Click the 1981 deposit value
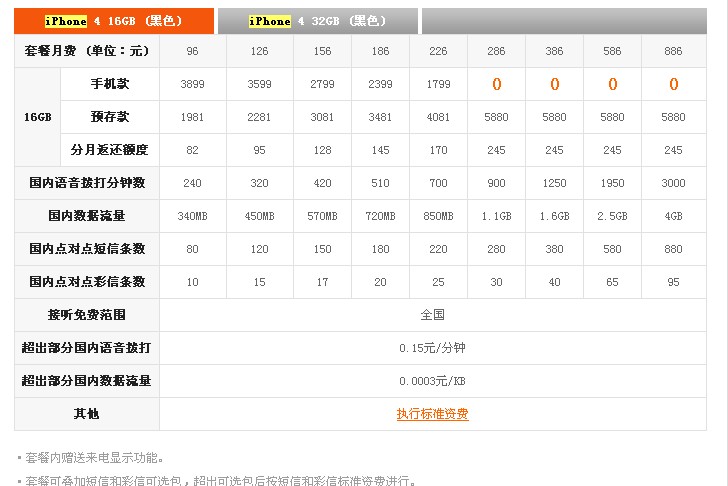728x486 pixels. point(192,117)
